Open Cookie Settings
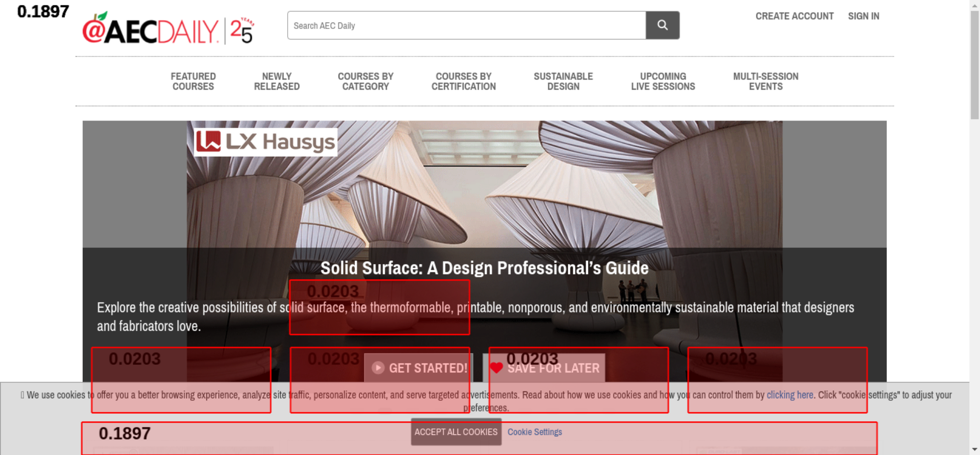 535,432
